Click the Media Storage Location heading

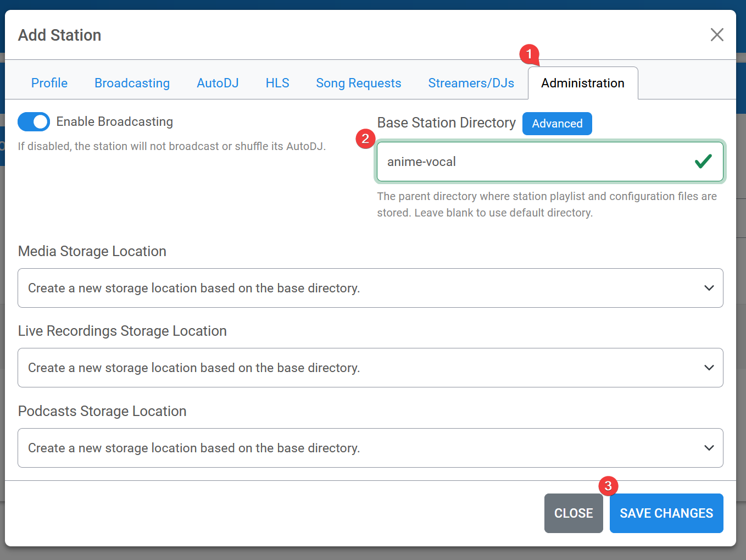pyautogui.click(x=92, y=251)
